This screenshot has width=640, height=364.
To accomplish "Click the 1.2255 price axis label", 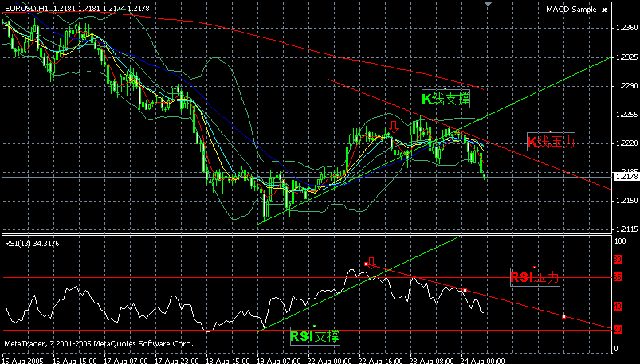I will (628, 115).
